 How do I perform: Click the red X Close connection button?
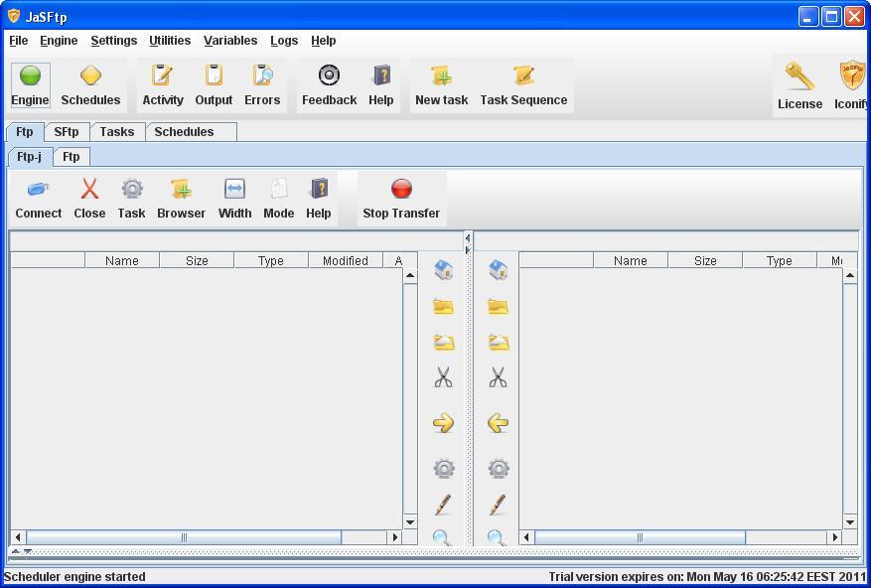click(x=89, y=199)
